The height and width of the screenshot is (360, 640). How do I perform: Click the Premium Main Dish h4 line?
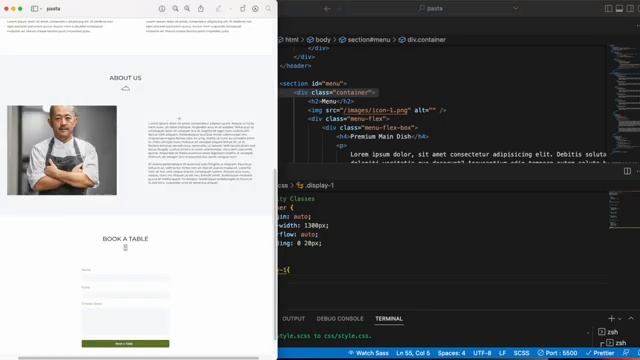(382, 137)
